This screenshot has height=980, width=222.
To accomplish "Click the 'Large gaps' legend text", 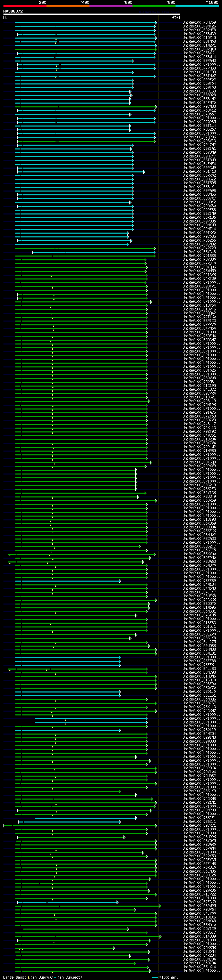I will click(15, 977).
